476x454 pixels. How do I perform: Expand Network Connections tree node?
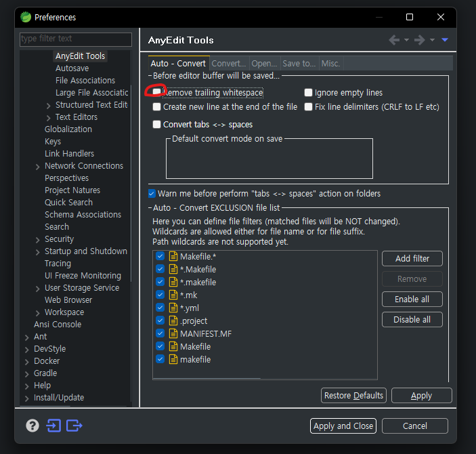tap(37, 167)
